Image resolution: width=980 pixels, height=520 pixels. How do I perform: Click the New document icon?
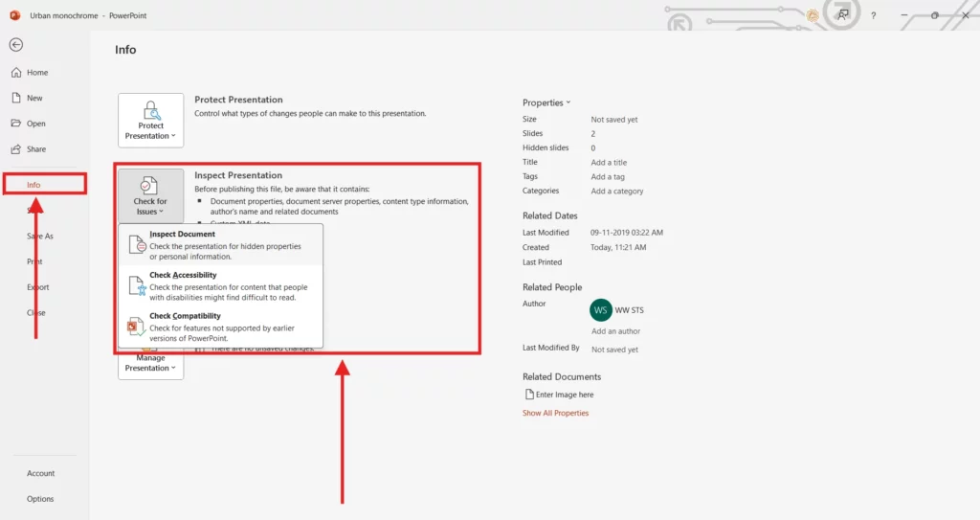pyautogui.click(x=16, y=98)
